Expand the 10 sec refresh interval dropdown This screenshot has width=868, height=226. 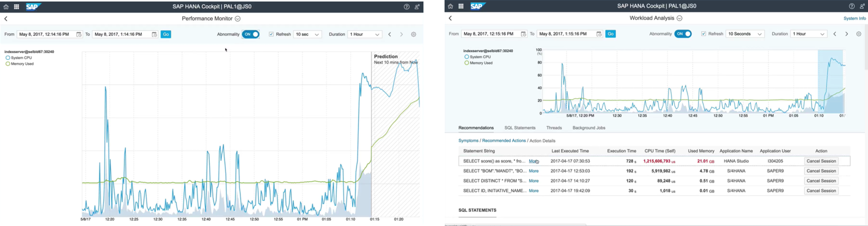pos(308,34)
